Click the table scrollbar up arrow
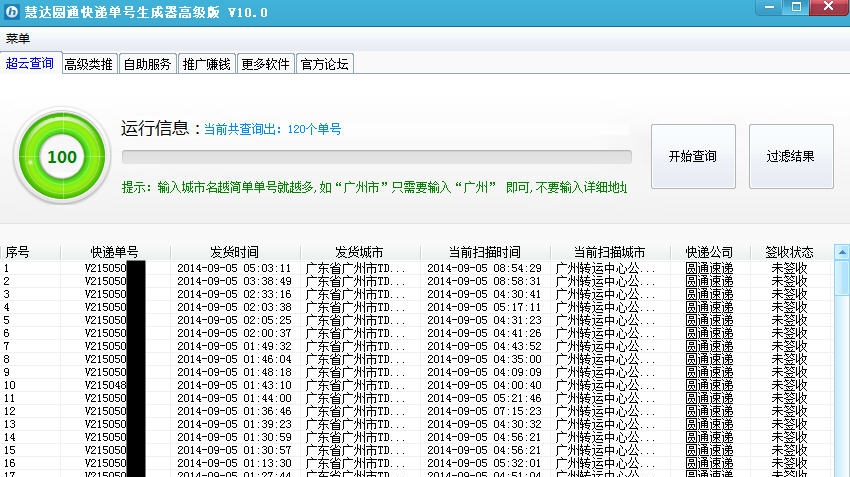This screenshot has width=850, height=477. click(841, 252)
